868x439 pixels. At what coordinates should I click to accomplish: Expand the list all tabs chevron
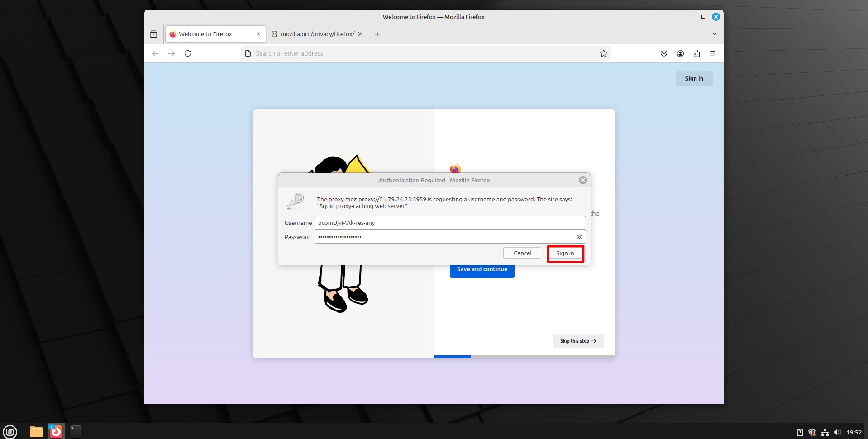point(714,34)
